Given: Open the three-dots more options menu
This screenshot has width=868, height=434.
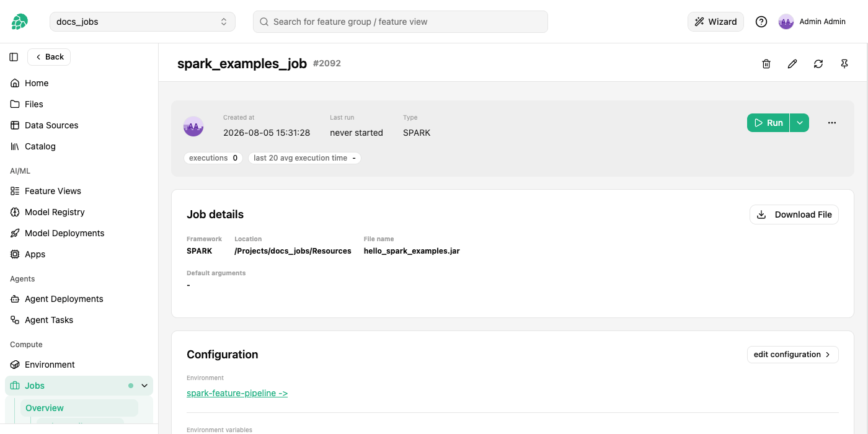Looking at the screenshot, I should click(x=832, y=123).
